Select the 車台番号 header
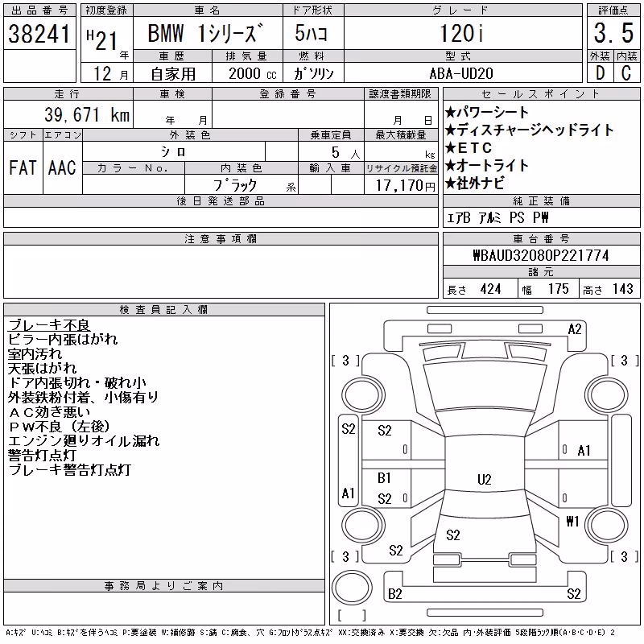644x644 pixels. click(541, 238)
